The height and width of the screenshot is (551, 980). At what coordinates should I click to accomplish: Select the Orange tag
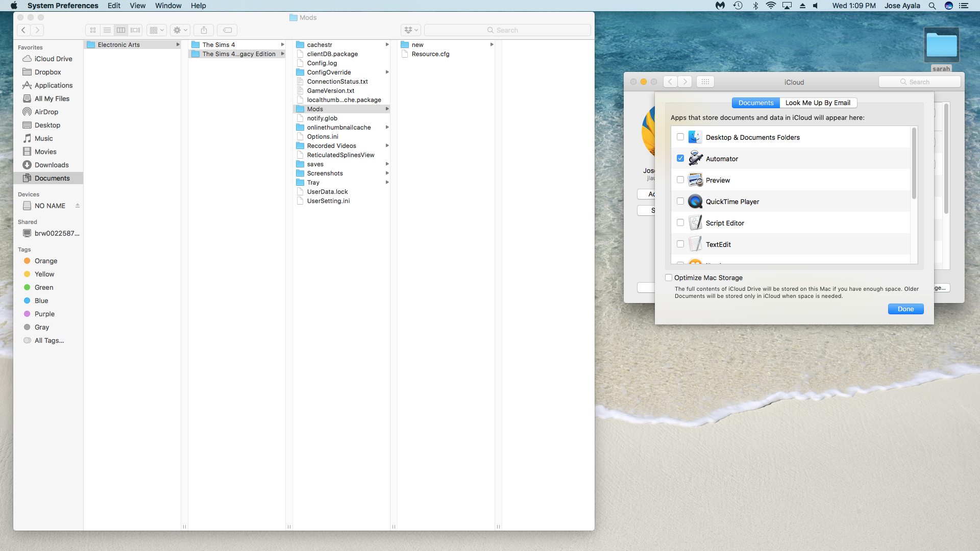pyautogui.click(x=46, y=261)
